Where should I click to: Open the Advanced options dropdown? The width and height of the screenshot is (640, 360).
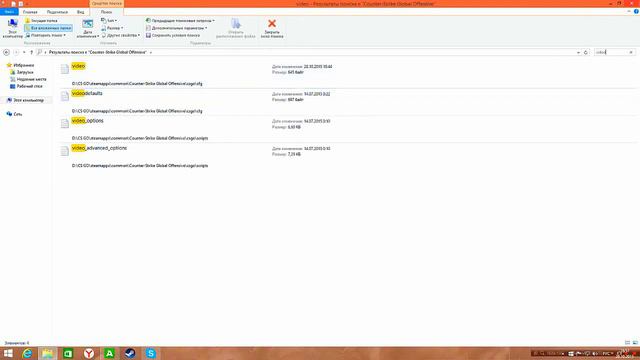pyautogui.click(x=176, y=28)
